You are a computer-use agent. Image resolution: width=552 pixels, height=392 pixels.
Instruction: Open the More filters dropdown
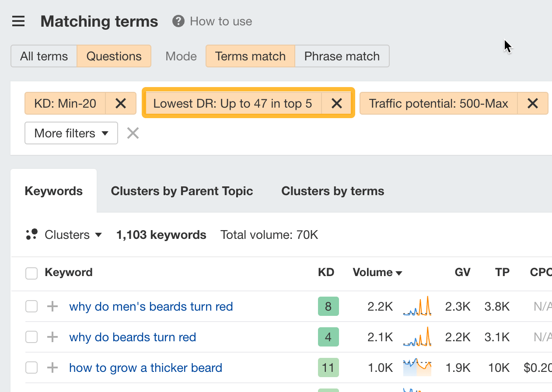71,133
